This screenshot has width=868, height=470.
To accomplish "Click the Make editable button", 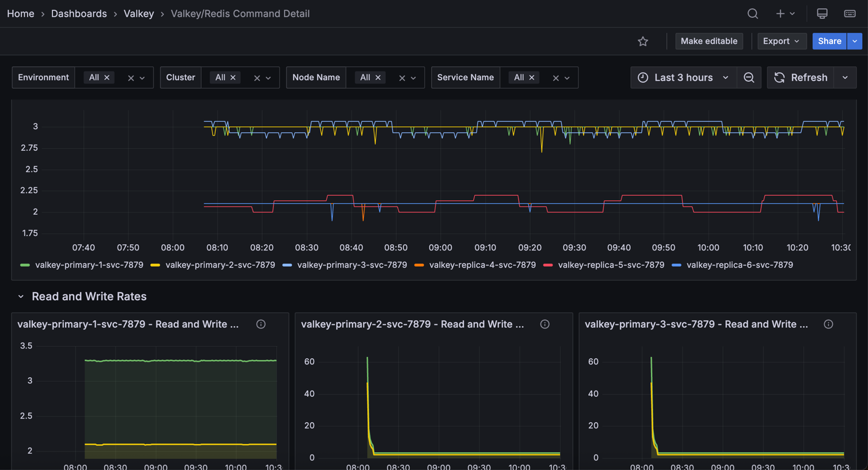I will point(709,41).
